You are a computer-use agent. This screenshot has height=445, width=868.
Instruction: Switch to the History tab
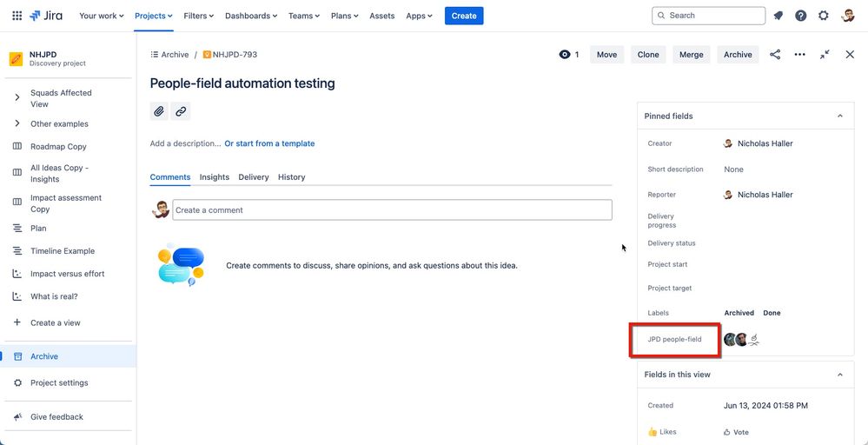(x=292, y=177)
